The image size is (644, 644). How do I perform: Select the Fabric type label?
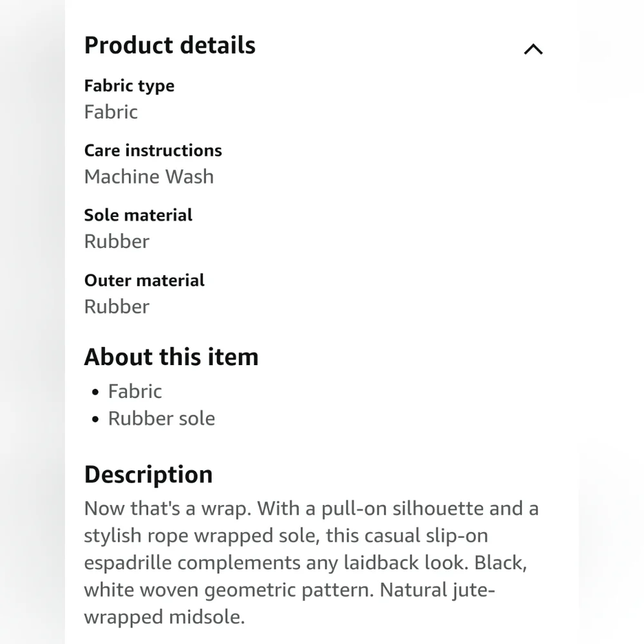pos(129,86)
